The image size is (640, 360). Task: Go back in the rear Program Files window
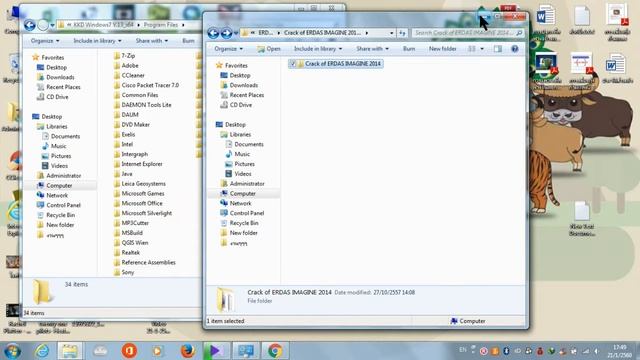tap(29, 25)
